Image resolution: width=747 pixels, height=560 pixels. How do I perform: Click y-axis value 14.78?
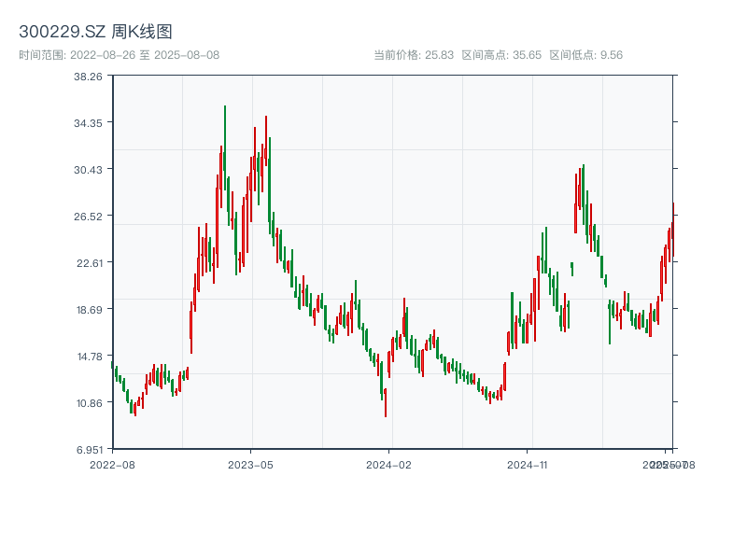click(90, 357)
